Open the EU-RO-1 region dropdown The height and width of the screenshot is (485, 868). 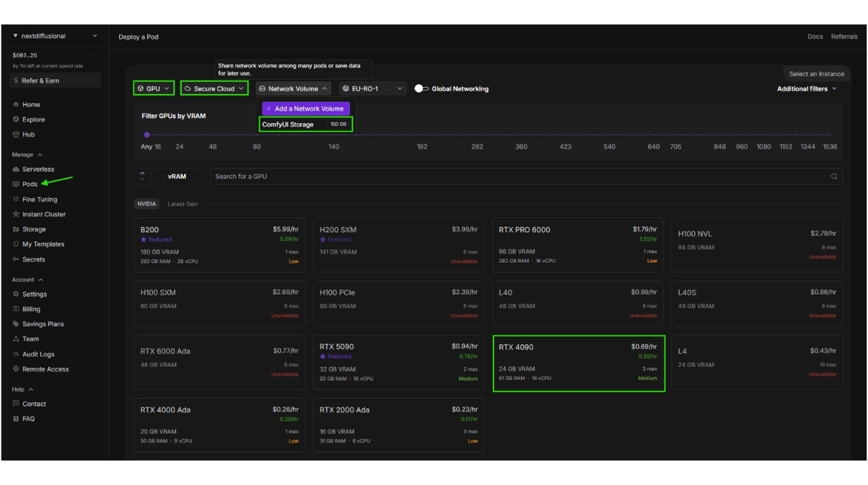click(373, 88)
